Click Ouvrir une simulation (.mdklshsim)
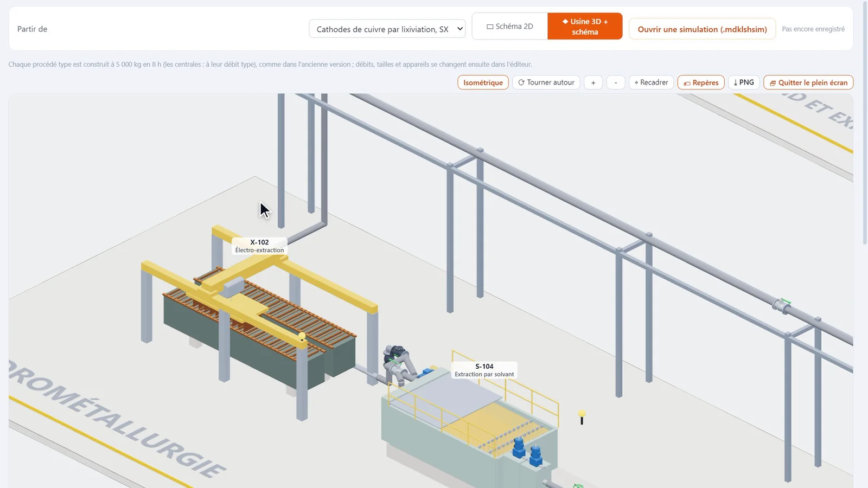This screenshot has width=868, height=488. pyautogui.click(x=702, y=29)
